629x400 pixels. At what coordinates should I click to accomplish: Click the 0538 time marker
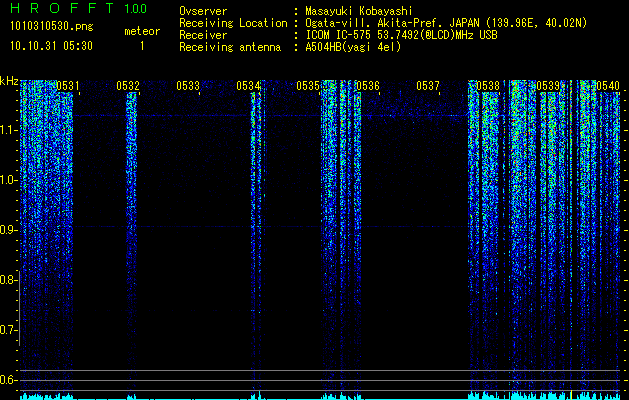pos(488,86)
